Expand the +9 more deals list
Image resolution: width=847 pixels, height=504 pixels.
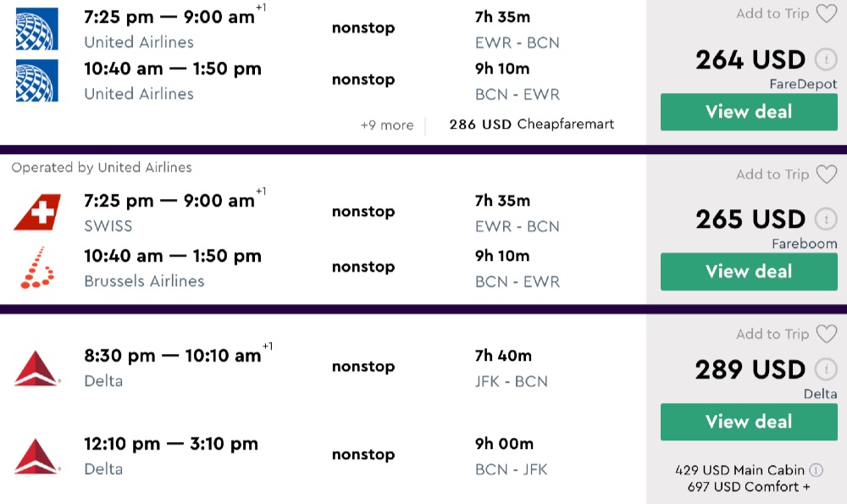tap(386, 125)
